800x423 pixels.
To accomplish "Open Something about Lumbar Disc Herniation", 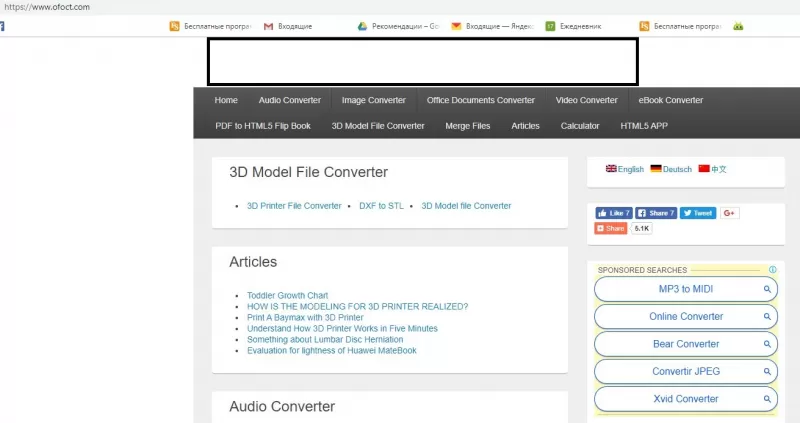I will [x=325, y=339].
